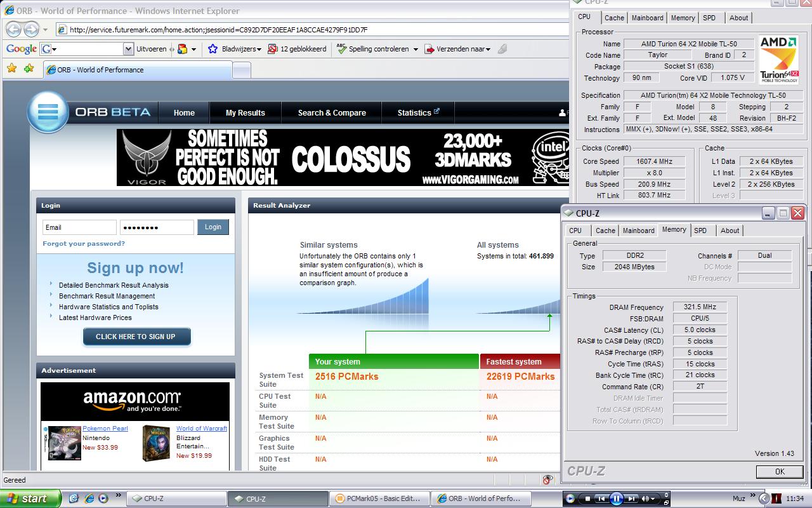This screenshot has height=508, width=812.
Task: Click the Show Desktop quick launch icon
Action: tap(74, 498)
